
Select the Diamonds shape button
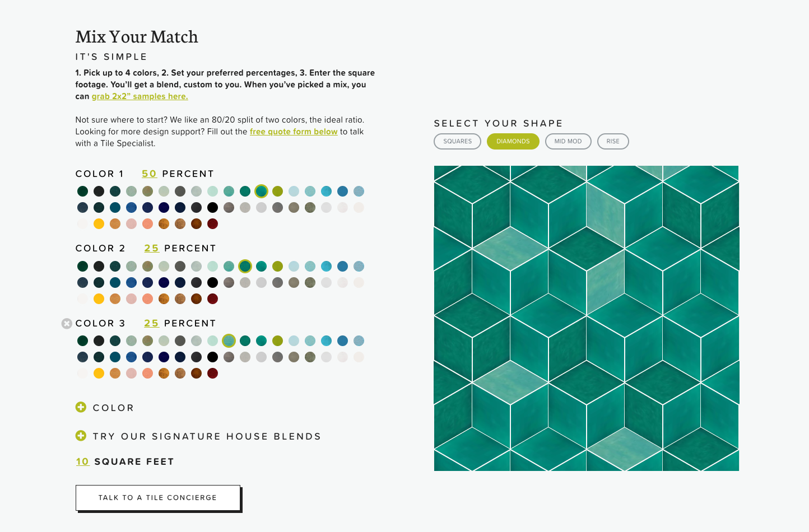[x=513, y=141]
